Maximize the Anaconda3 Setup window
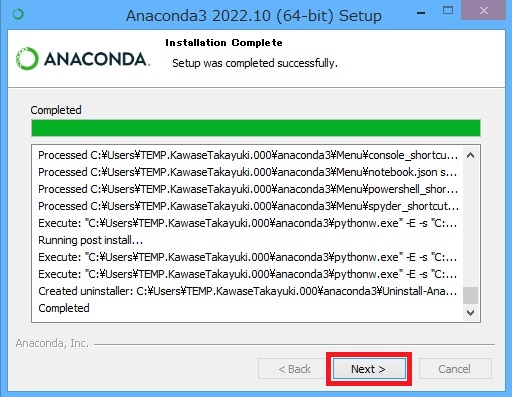 448,10
